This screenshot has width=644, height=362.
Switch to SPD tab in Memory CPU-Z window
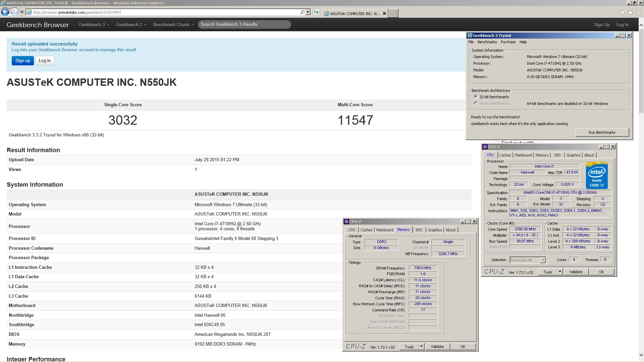[419, 230]
